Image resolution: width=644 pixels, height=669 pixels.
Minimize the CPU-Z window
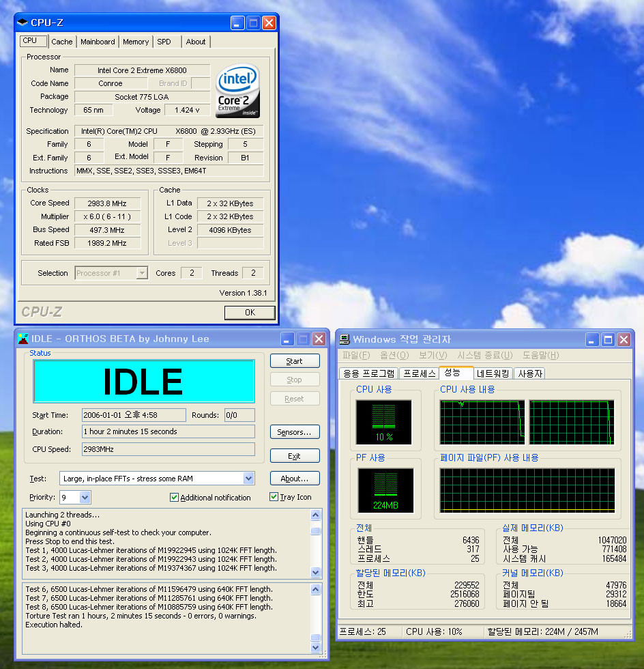pos(237,23)
